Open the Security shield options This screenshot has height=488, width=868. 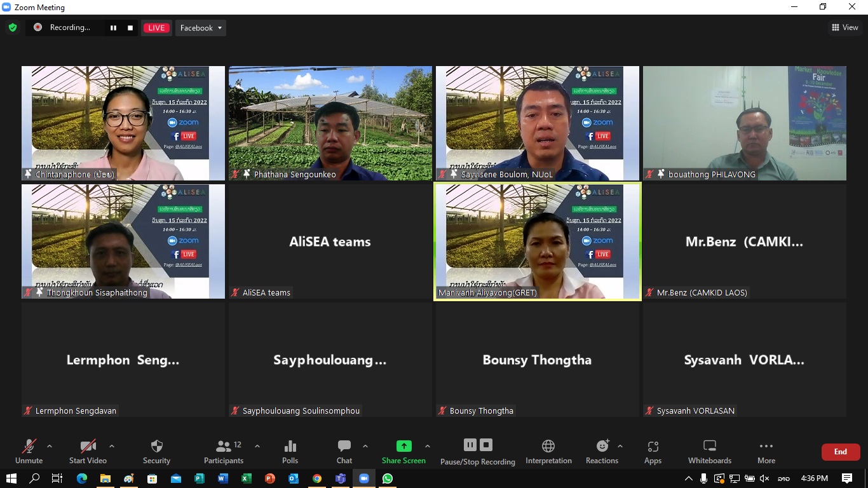tap(156, 451)
